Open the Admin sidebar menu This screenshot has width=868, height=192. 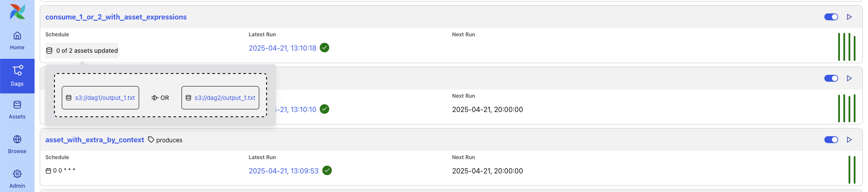click(x=17, y=179)
